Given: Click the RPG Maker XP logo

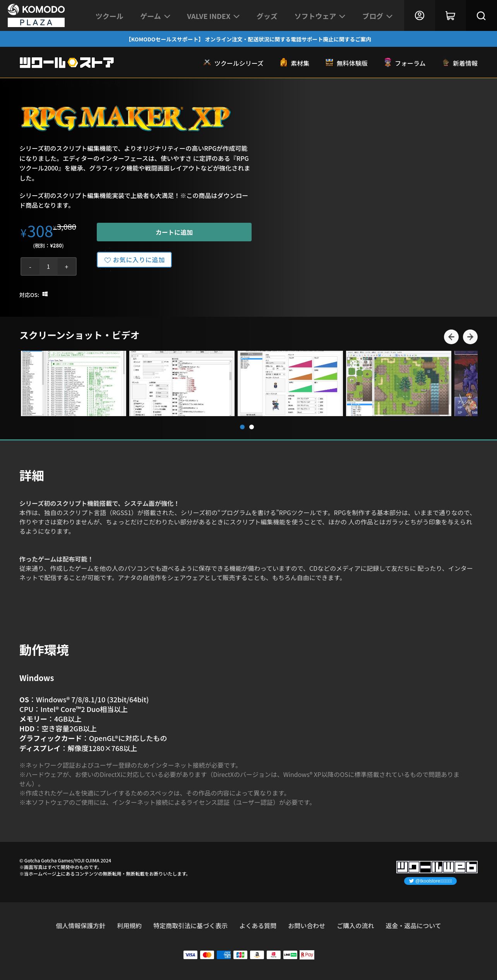Looking at the screenshot, I should pyautogui.click(x=125, y=118).
